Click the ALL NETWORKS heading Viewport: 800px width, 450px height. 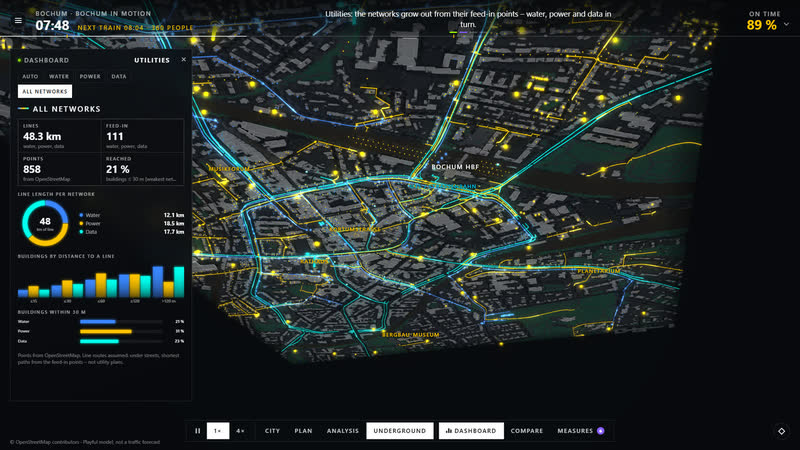(66, 109)
